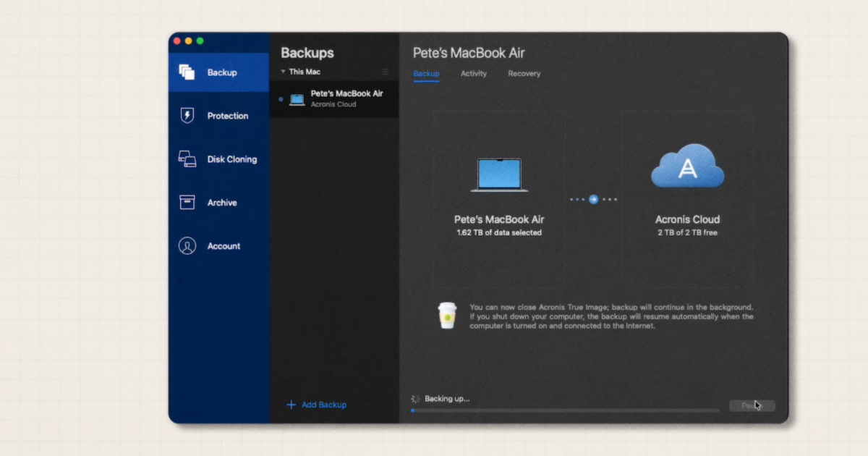Click the plus icon next to Add Backup

click(x=292, y=405)
